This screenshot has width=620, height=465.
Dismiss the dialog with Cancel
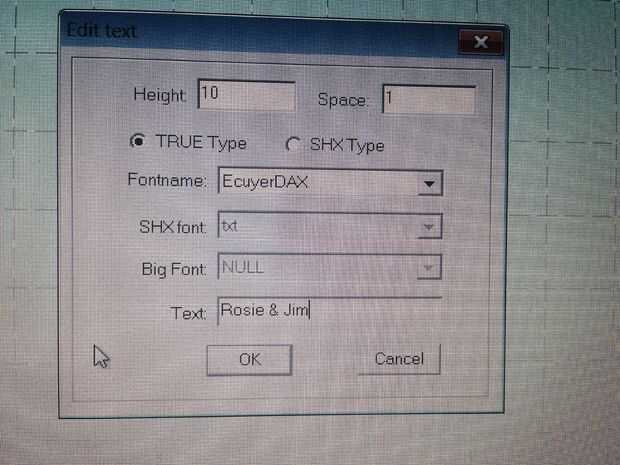(399, 359)
